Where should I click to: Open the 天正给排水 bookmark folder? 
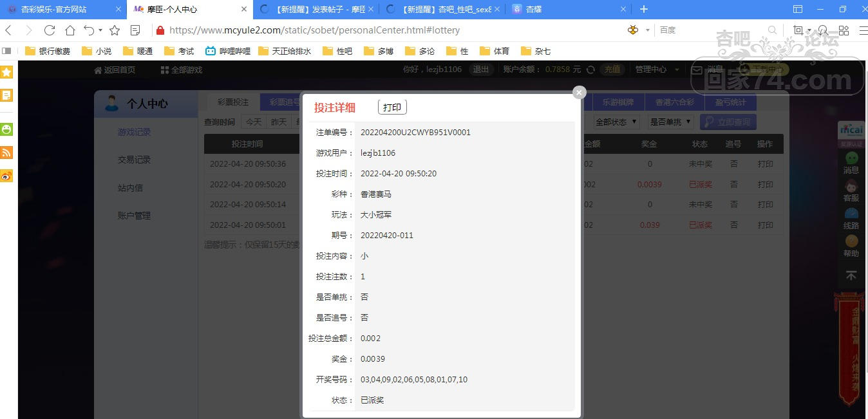tap(285, 51)
